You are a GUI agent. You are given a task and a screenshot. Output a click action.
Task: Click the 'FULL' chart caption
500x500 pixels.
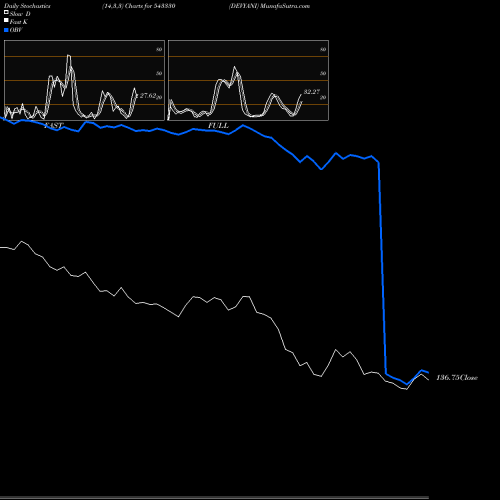pos(218,126)
